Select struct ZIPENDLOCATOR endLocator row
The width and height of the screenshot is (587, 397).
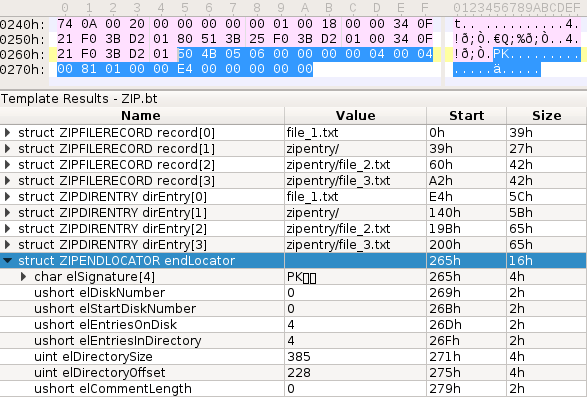click(x=293, y=261)
